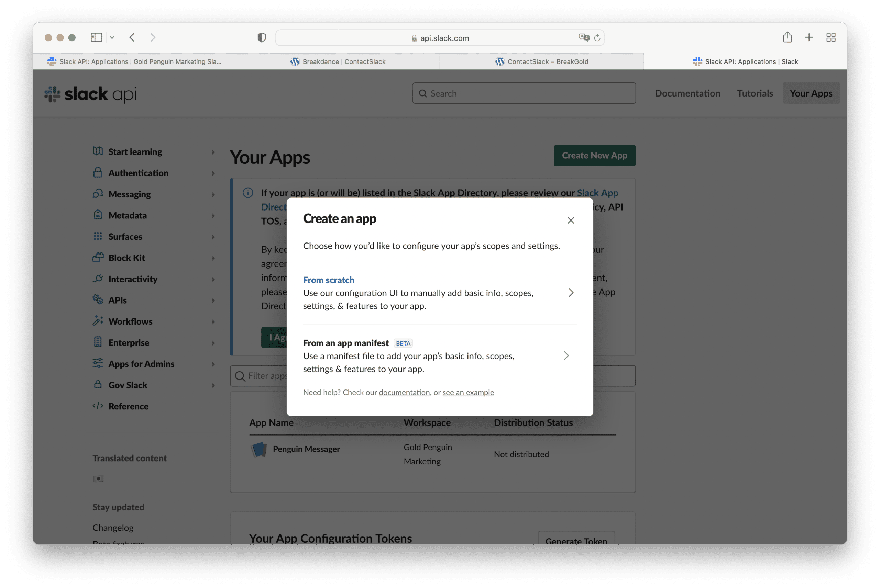Open the see an example link

coord(468,392)
